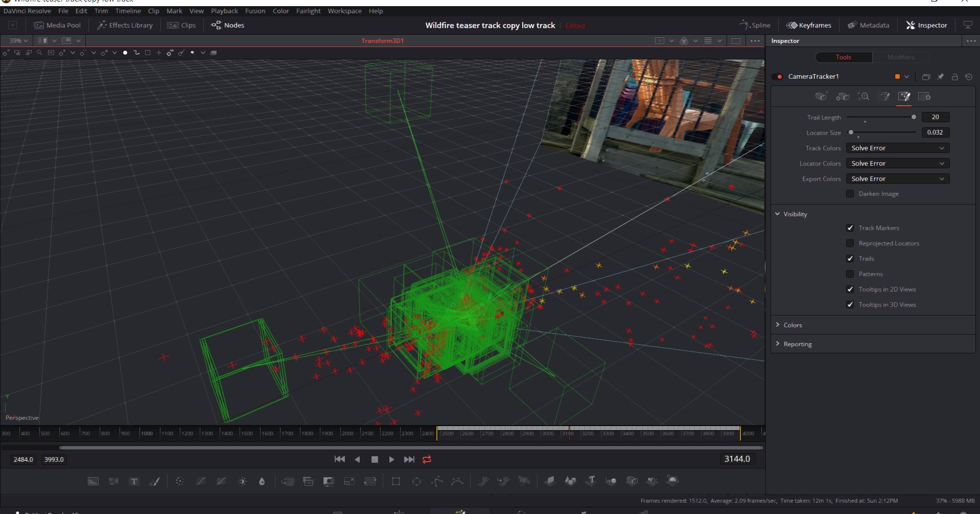Add a Renderer 3D node
The image size is (980, 514).
click(x=672, y=480)
